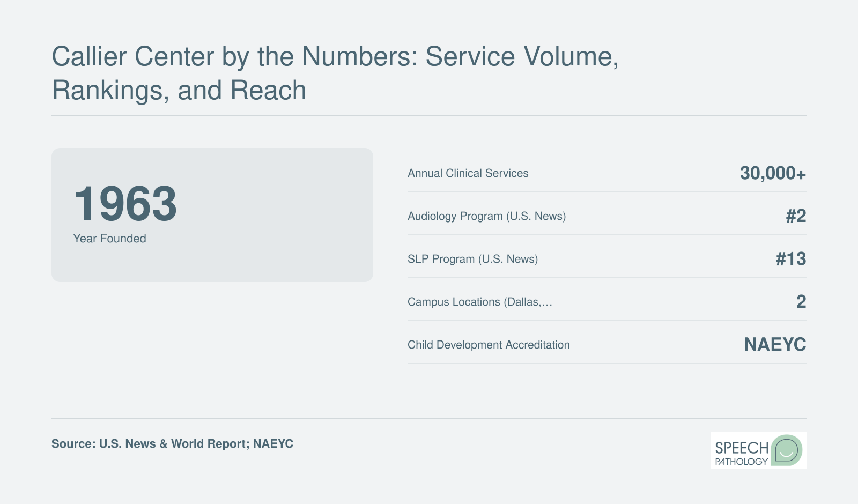Click the large 1963 figure
Image resolution: width=858 pixels, height=504 pixels.
click(125, 203)
